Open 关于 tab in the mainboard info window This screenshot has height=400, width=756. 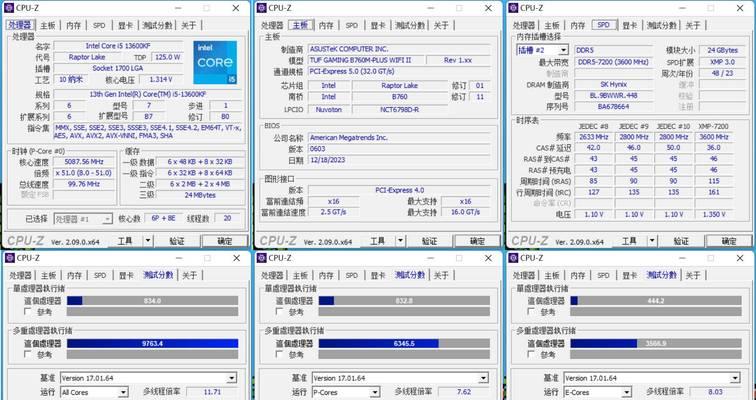(441, 26)
